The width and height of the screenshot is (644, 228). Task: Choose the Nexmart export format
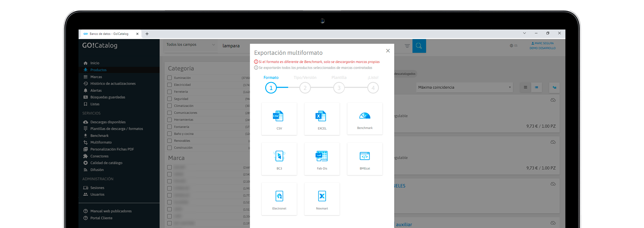pos(322,199)
